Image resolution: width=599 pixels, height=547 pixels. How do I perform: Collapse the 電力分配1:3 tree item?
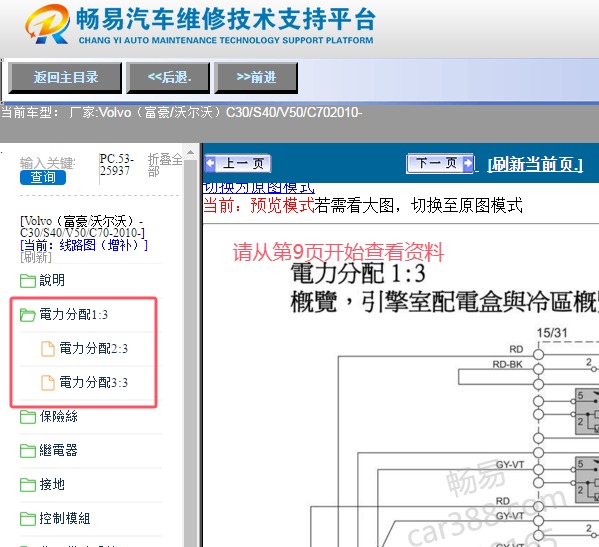[x=74, y=314]
